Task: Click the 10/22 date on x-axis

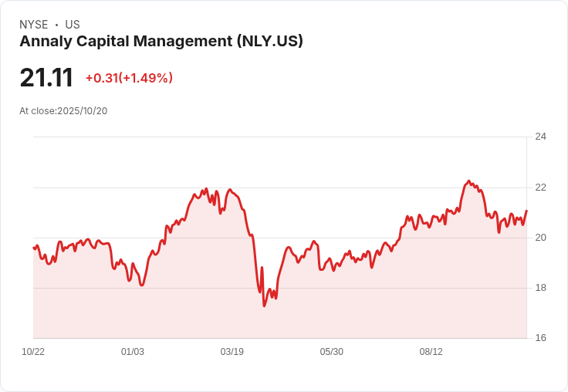Action: (x=33, y=352)
